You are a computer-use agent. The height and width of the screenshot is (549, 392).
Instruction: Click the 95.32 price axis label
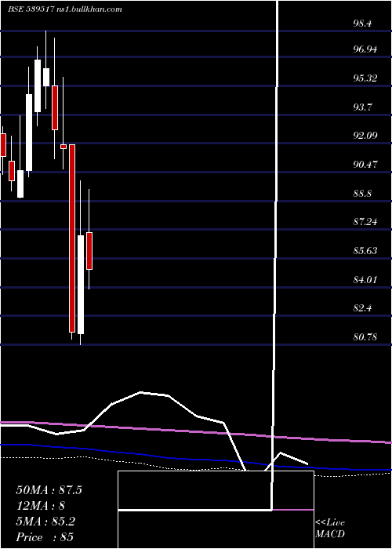pos(365,78)
